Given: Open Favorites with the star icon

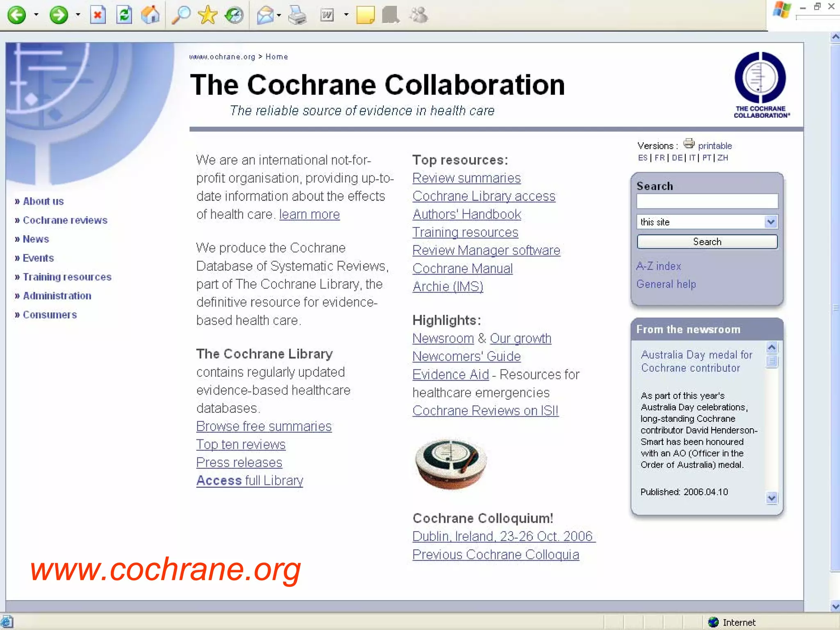Looking at the screenshot, I should 208,15.
